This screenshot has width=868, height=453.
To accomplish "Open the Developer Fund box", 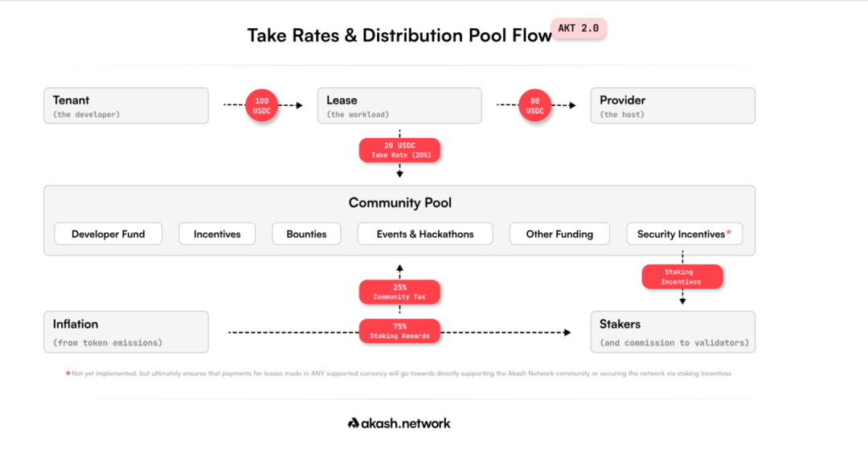I will pyautogui.click(x=108, y=234).
